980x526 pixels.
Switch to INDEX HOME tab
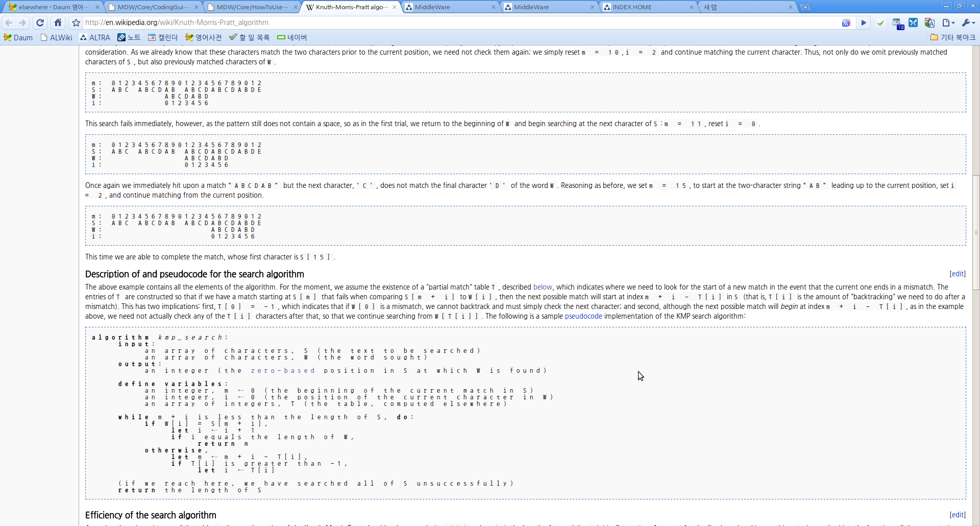click(x=647, y=7)
